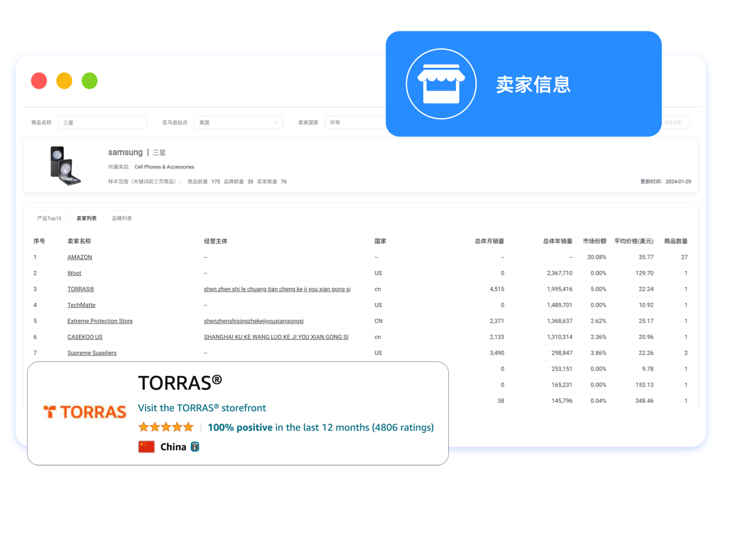The image size is (756, 553).
Task: Switch to the 品牌列表 tab
Action: click(x=122, y=218)
